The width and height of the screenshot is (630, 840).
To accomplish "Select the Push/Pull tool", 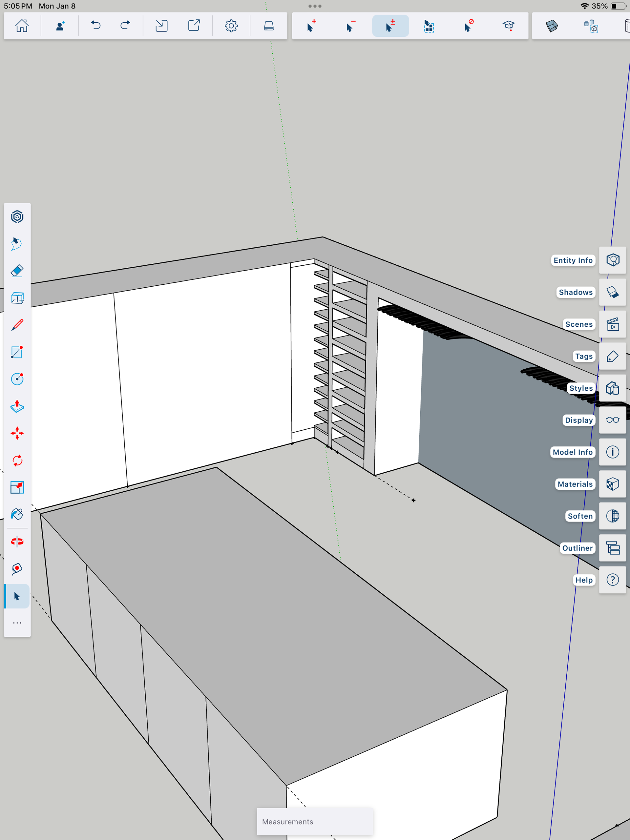I will tap(17, 406).
